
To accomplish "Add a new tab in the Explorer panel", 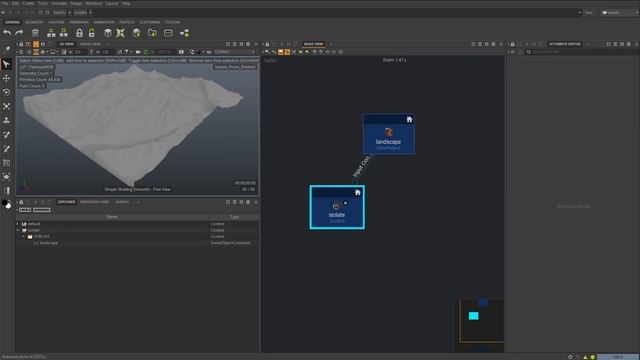I will click(x=138, y=202).
